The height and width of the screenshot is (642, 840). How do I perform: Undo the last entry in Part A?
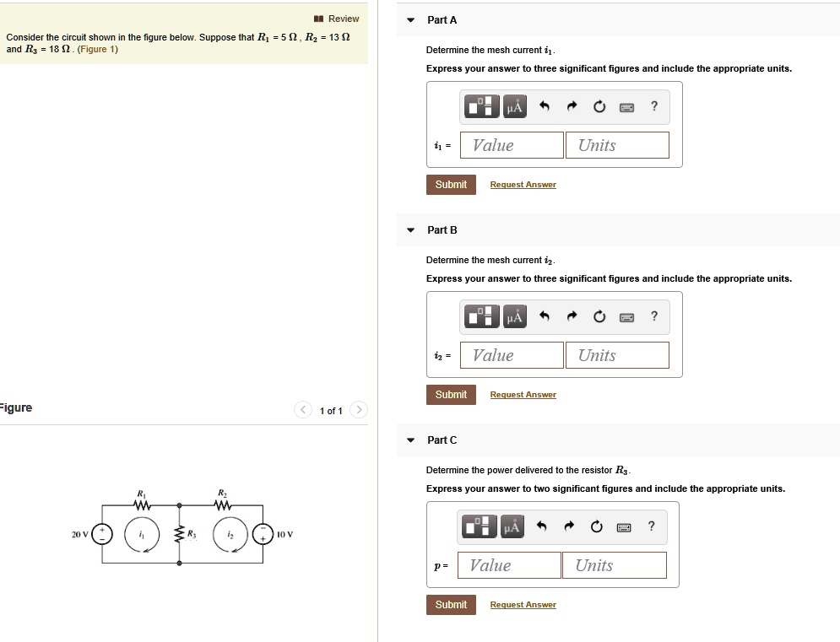(x=545, y=107)
